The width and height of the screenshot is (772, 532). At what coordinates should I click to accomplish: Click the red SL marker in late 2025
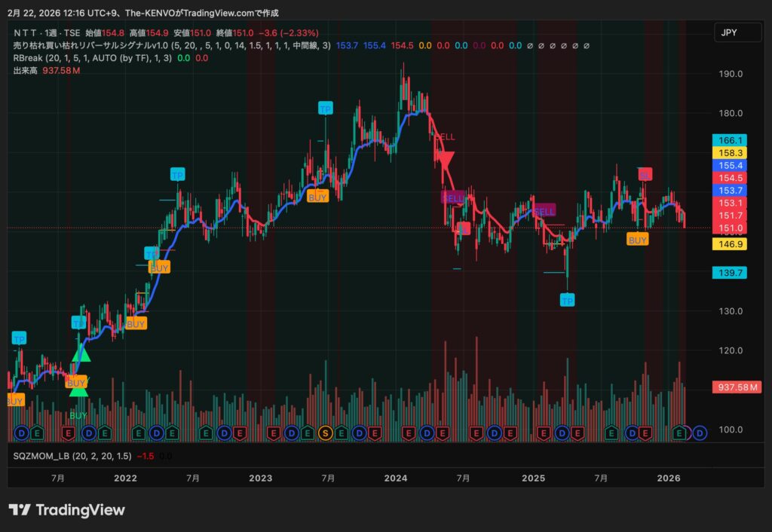click(644, 175)
